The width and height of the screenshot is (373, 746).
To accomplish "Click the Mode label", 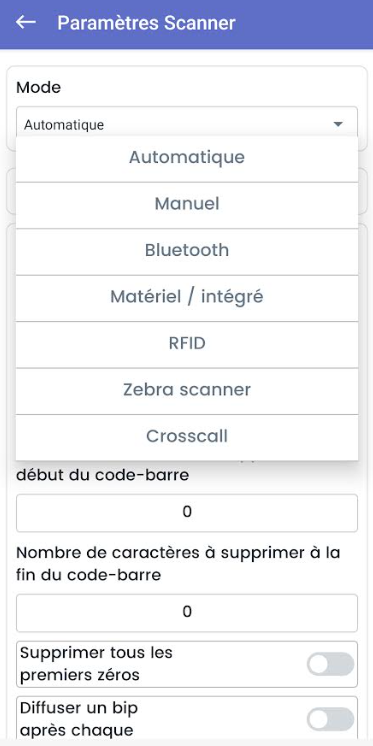I will 39,88.
